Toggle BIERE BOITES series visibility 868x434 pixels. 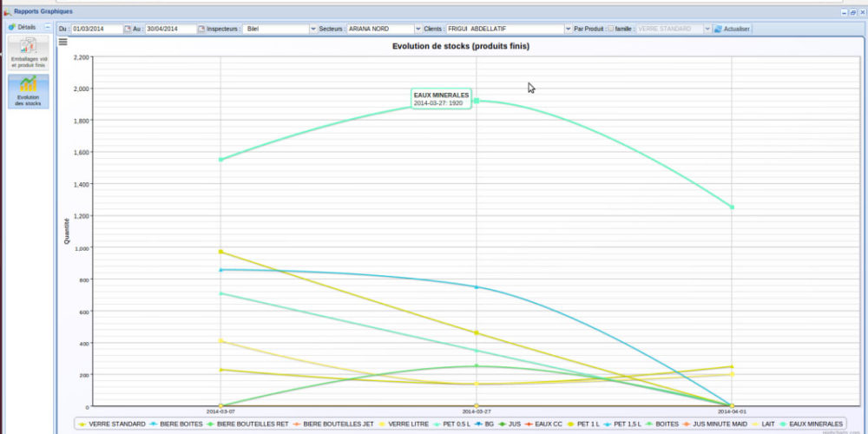180,424
